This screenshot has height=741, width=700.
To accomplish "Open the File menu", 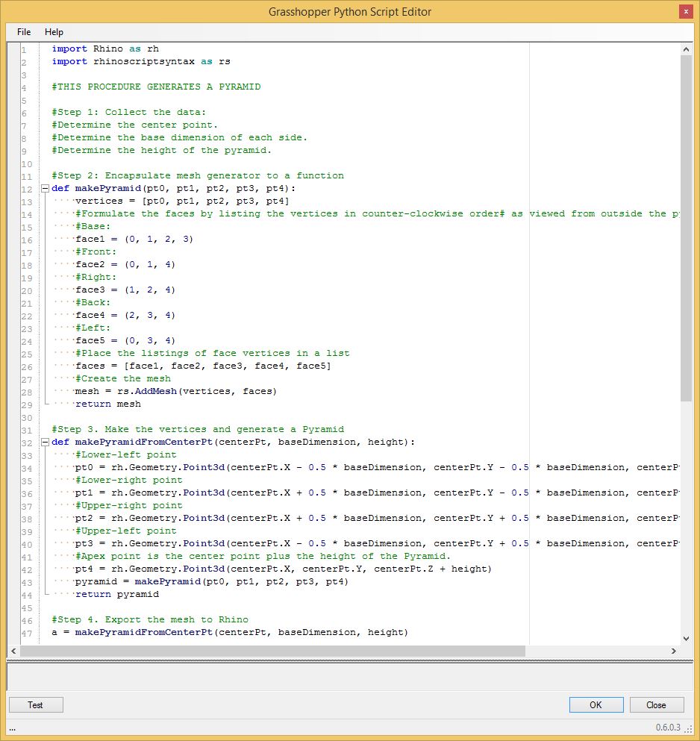I will tap(24, 31).
